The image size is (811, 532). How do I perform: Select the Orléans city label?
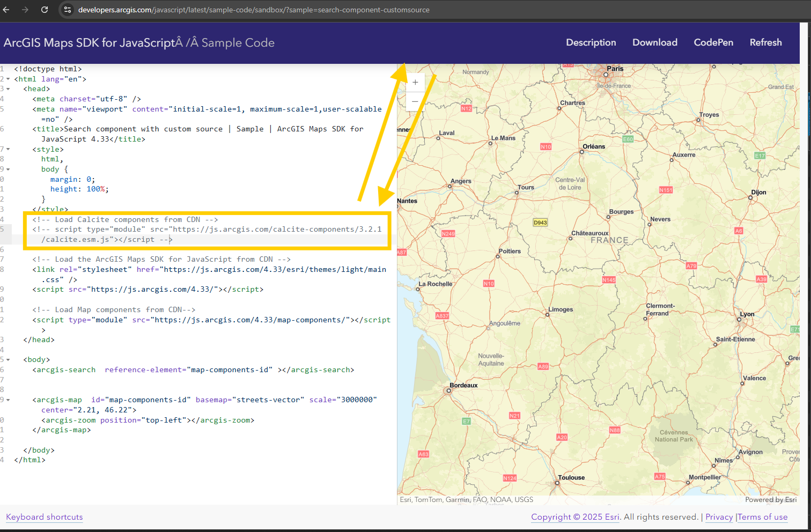(x=594, y=146)
